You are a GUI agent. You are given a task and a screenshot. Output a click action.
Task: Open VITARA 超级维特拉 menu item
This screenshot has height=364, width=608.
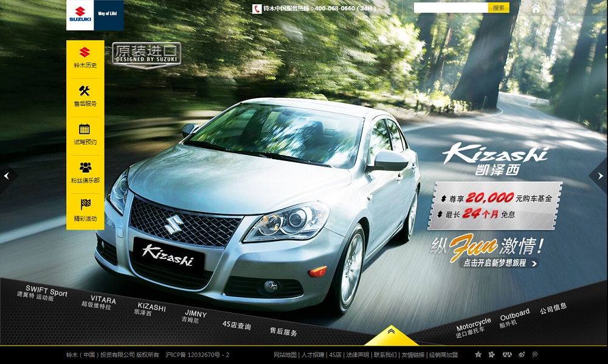[99, 303]
